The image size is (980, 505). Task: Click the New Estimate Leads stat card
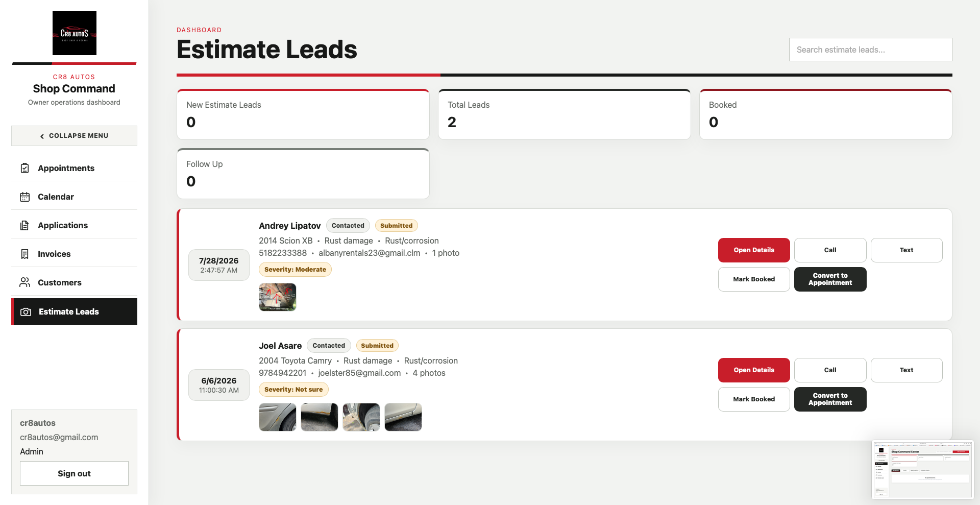pyautogui.click(x=303, y=114)
